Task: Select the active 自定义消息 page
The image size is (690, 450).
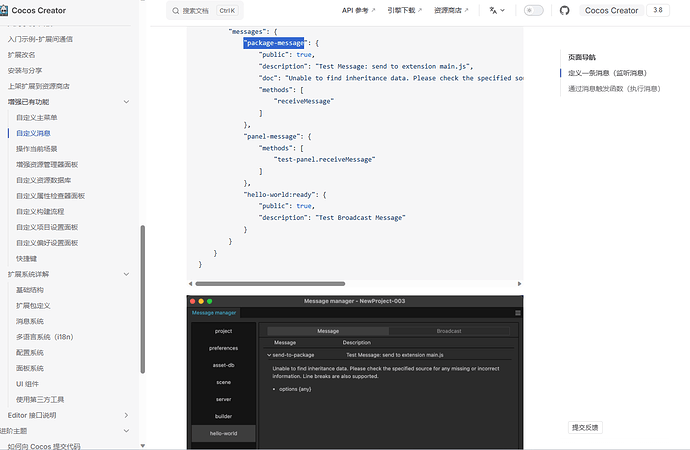Action: (x=33, y=133)
